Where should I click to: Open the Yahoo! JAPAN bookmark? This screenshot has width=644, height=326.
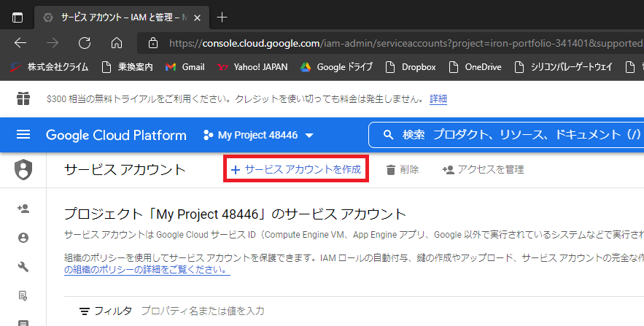[x=252, y=67]
